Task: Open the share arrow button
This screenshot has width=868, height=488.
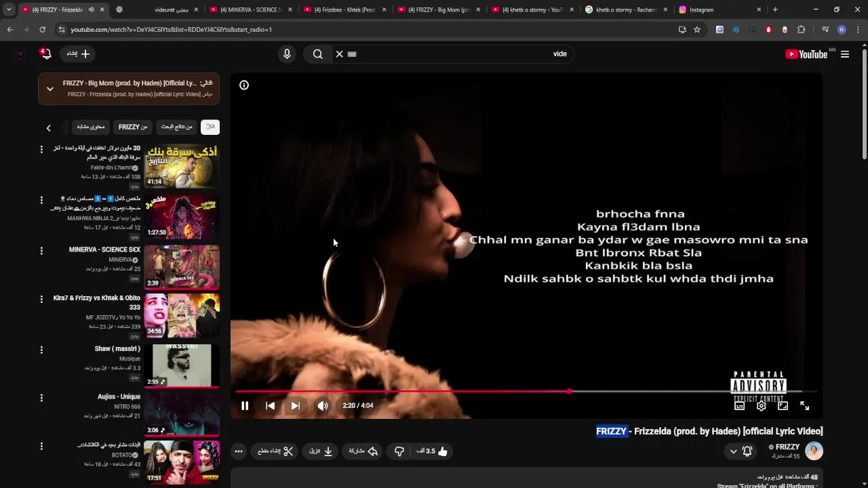Action: [363, 451]
